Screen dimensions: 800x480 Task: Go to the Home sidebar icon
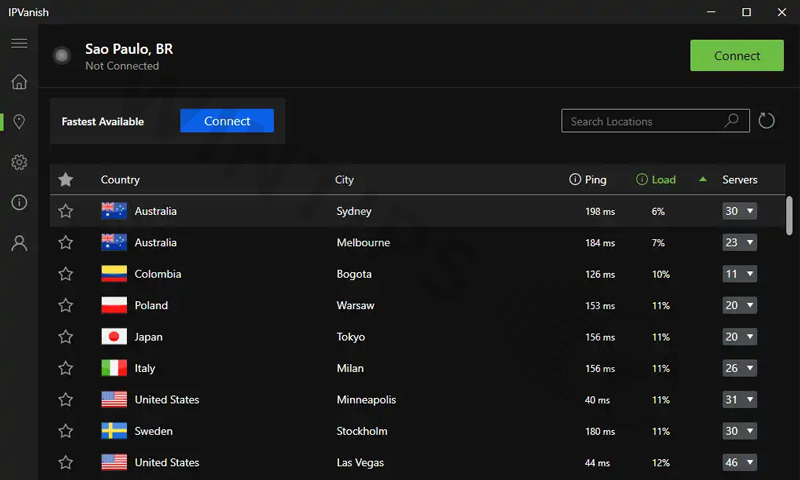coord(19,82)
